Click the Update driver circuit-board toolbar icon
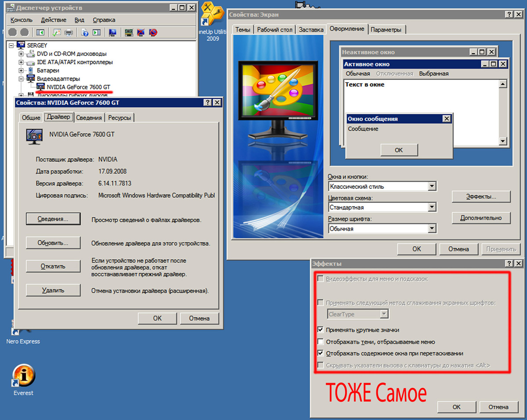This screenshot has height=420, width=527. (129, 32)
